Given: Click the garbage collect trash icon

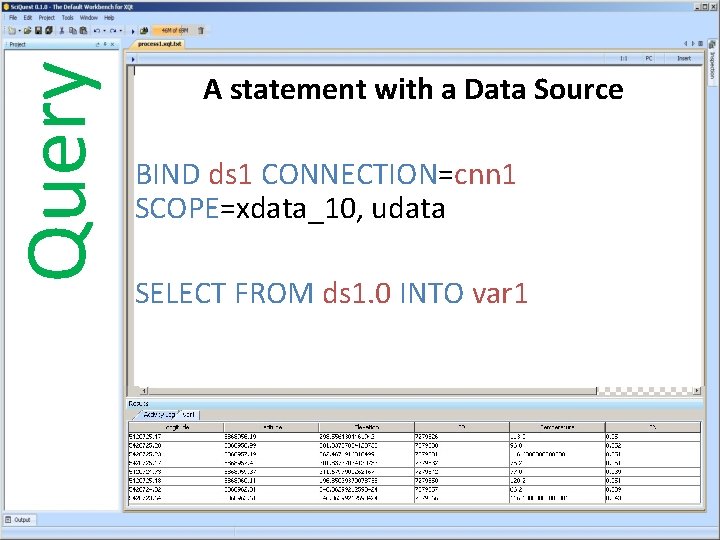Looking at the screenshot, I should point(201,30).
